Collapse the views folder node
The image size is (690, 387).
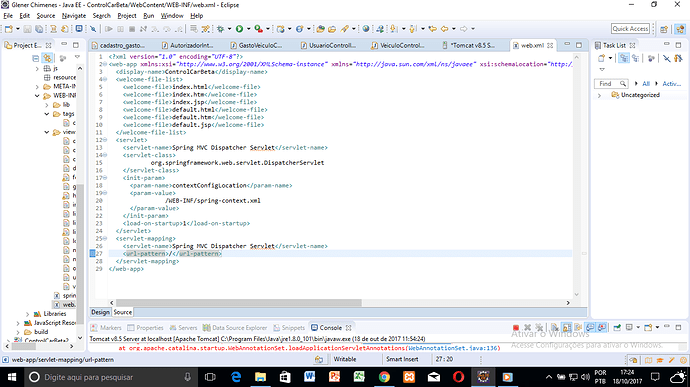click(47, 132)
